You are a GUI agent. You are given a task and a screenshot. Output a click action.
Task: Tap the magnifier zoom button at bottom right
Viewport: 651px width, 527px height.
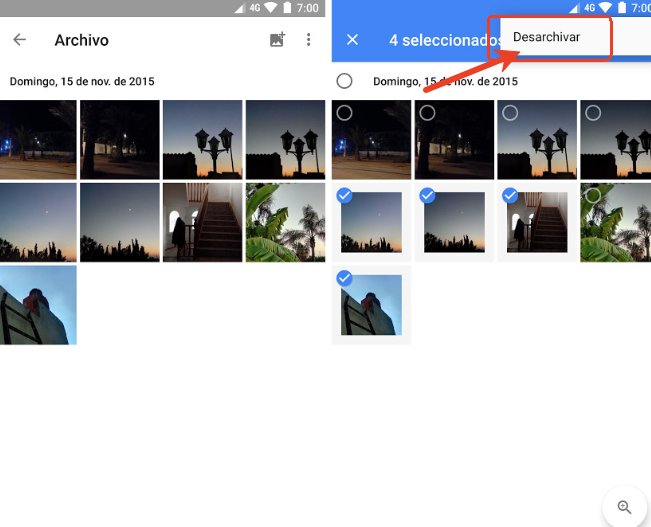coord(625,507)
